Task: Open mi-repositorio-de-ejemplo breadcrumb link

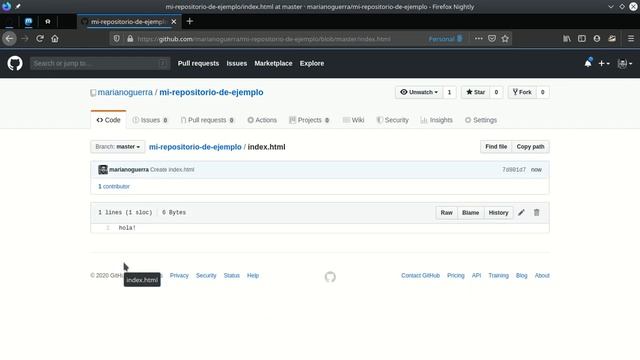Action: pos(195,147)
